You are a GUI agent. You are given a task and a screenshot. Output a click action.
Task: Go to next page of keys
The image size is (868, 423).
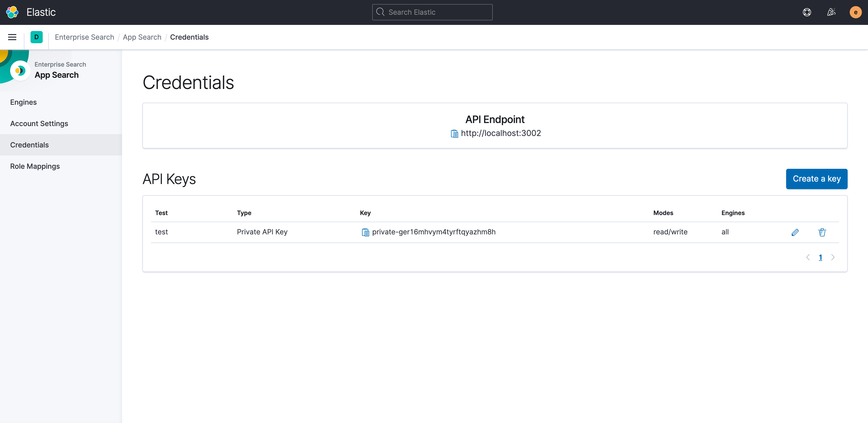click(x=833, y=257)
